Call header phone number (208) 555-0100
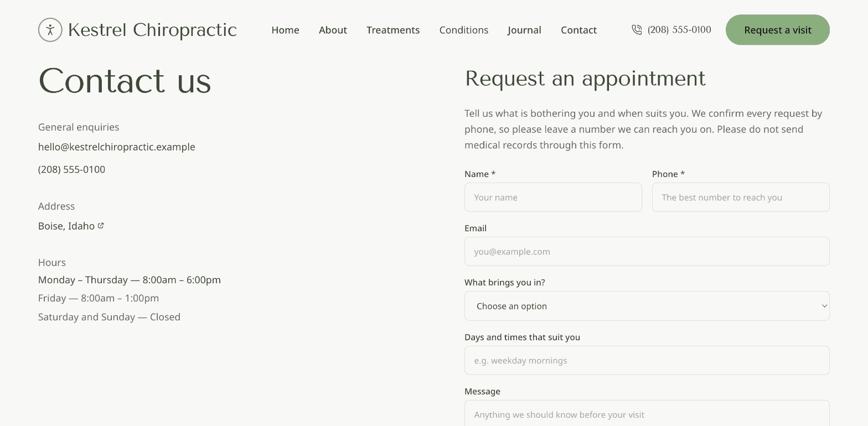 [679, 30]
